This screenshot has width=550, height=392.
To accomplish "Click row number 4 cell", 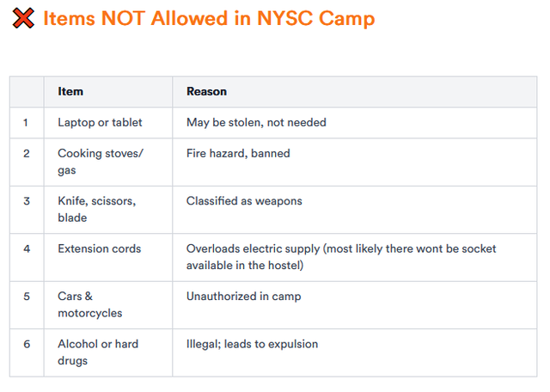I will pos(27,257).
